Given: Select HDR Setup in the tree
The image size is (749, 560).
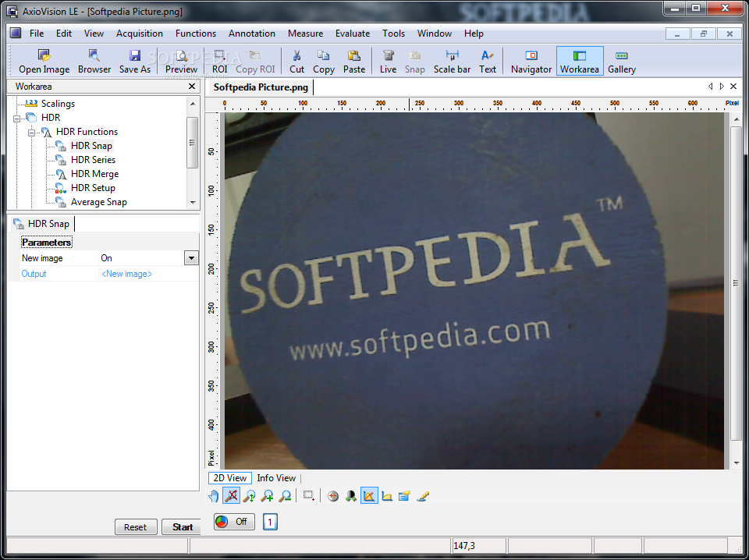Looking at the screenshot, I should 93,188.
